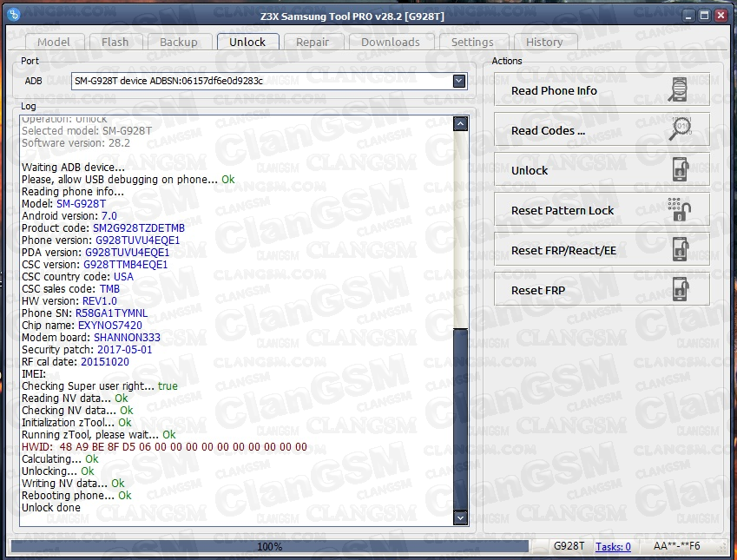Select the ADB device combo box field

(269, 81)
